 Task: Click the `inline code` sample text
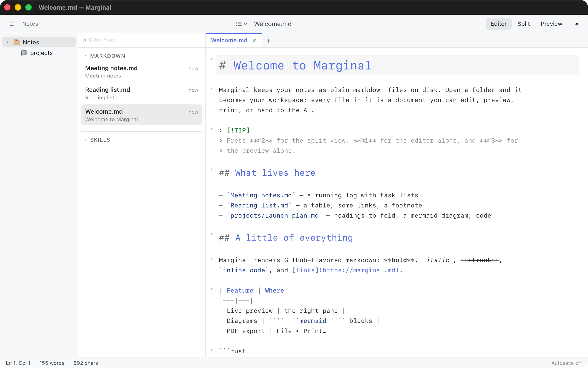244,270
